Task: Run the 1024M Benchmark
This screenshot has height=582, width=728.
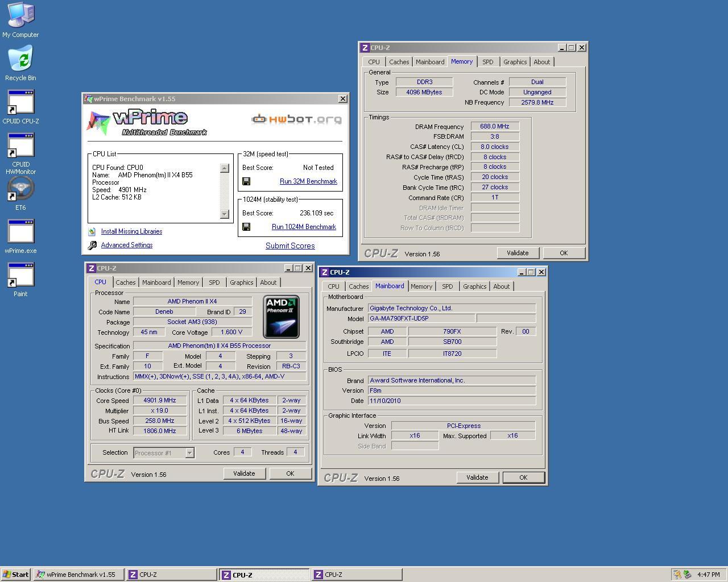Action: coord(304,227)
